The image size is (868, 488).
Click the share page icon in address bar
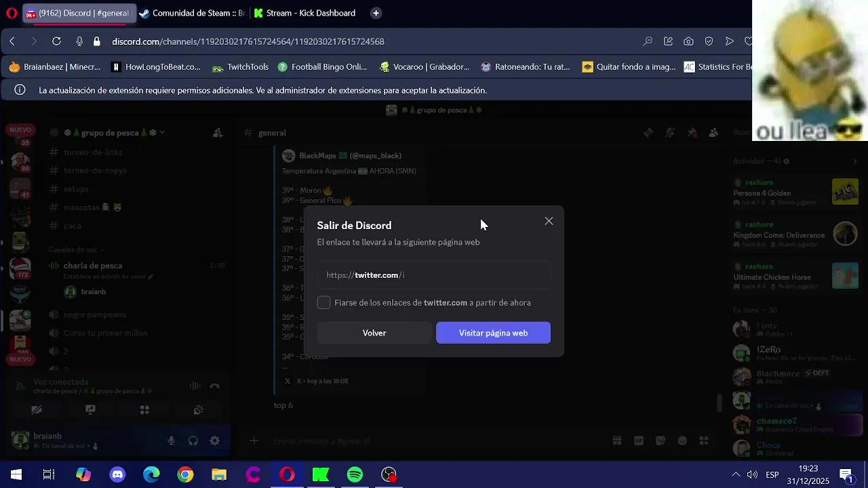tap(668, 41)
